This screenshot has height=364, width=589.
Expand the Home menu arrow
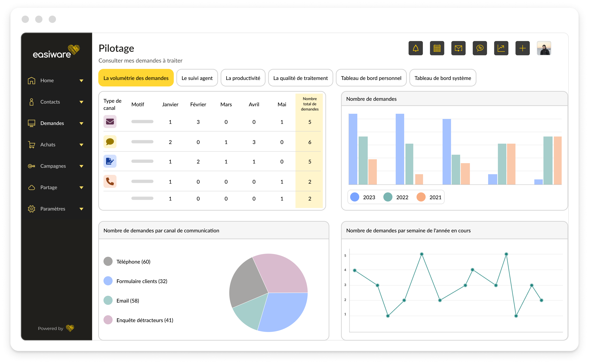(81, 81)
